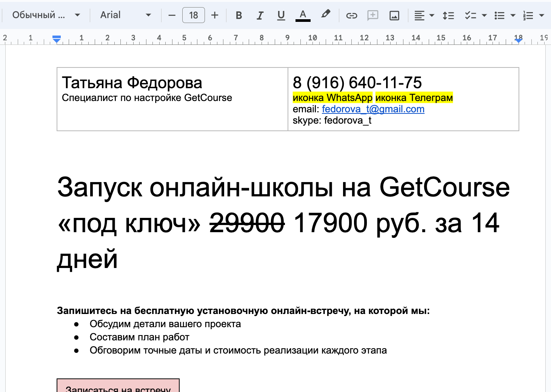The width and height of the screenshot is (551, 392).
Task: Click the left indent marker on the ruler
Action: [57, 38]
